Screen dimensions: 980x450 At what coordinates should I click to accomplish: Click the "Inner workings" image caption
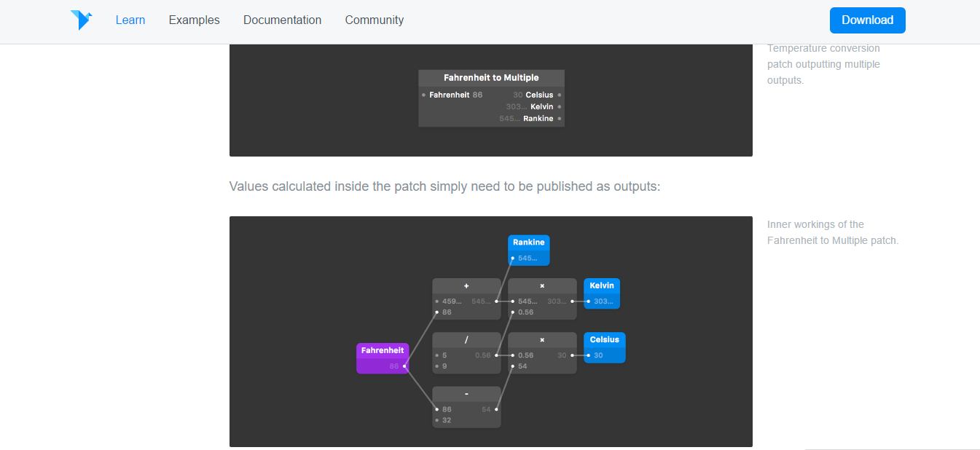[x=832, y=232]
